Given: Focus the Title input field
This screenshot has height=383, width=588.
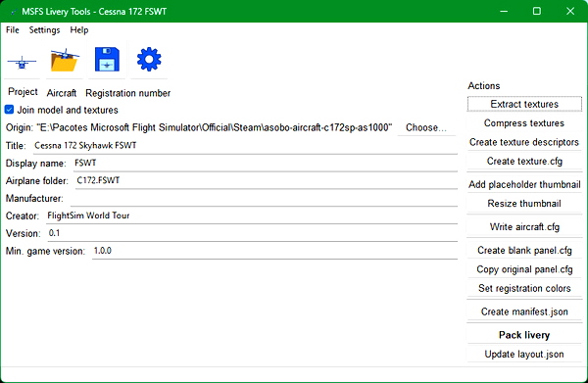Looking at the screenshot, I should (245, 145).
